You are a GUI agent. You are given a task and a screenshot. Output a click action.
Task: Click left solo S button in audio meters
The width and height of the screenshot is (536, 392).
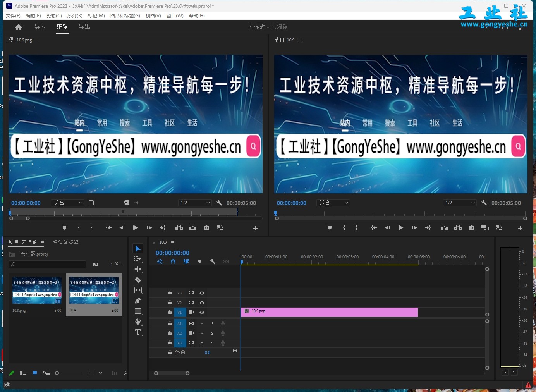pyautogui.click(x=505, y=372)
